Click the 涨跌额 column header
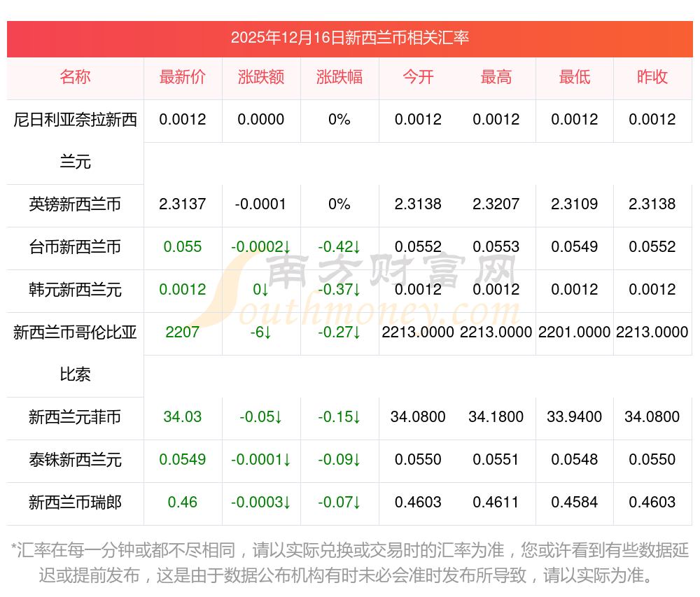This screenshot has height=597, width=700. [261, 77]
